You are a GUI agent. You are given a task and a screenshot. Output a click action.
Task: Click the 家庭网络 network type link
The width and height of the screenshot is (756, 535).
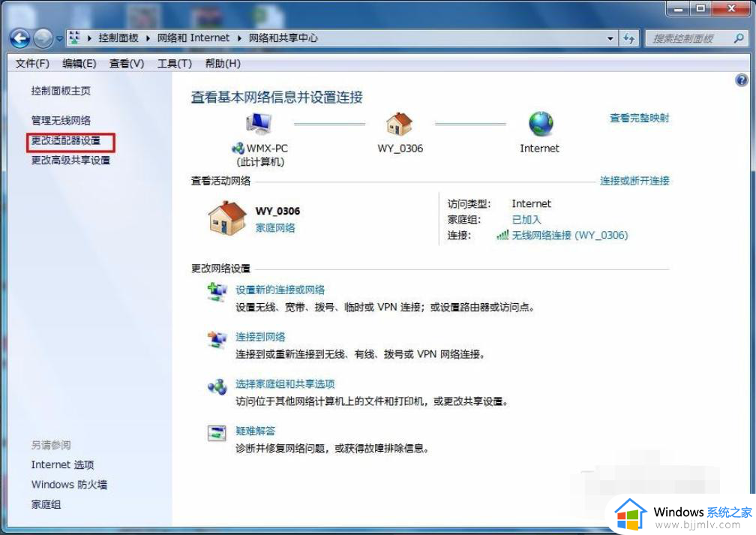pyautogui.click(x=275, y=227)
